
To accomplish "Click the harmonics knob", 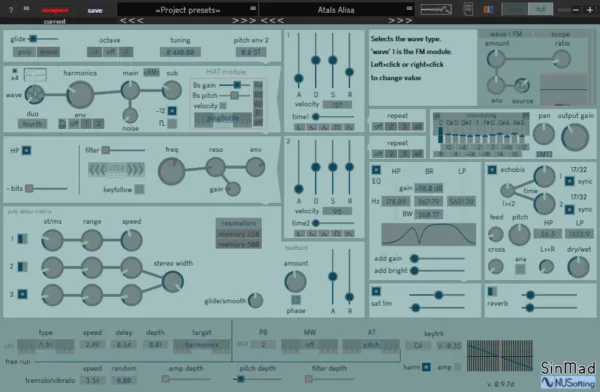I will pyautogui.click(x=80, y=94).
